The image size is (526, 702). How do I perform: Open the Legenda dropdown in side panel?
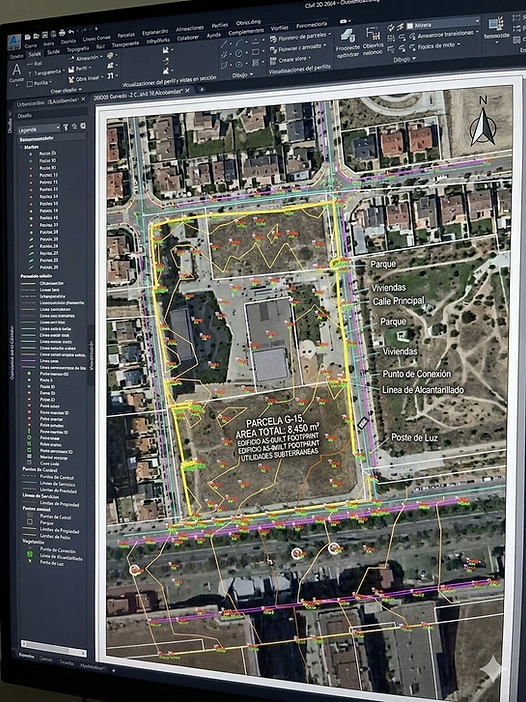pyautogui.click(x=38, y=129)
